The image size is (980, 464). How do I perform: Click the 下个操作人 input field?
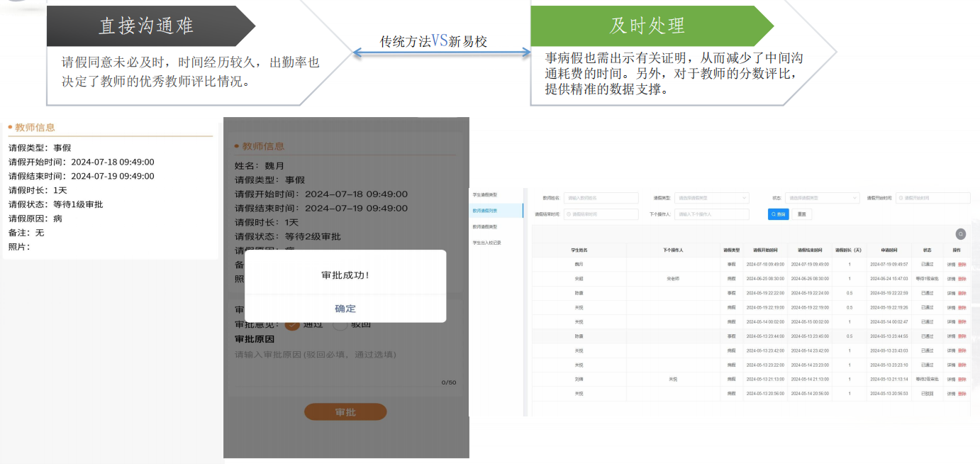[711, 214]
